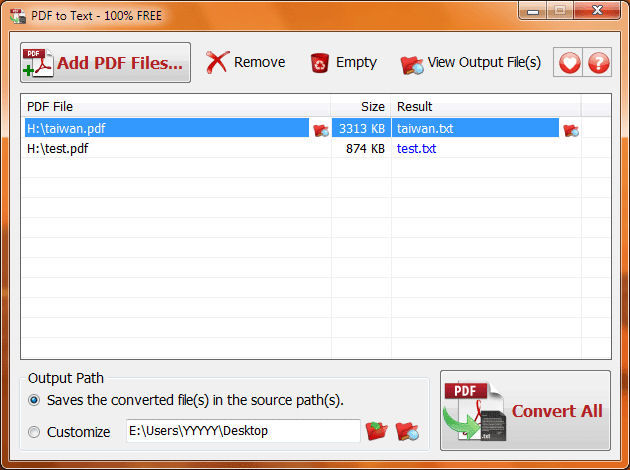Minimize the PDF to Text window
The height and width of the screenshot is (470, 630).
(532, 11)
